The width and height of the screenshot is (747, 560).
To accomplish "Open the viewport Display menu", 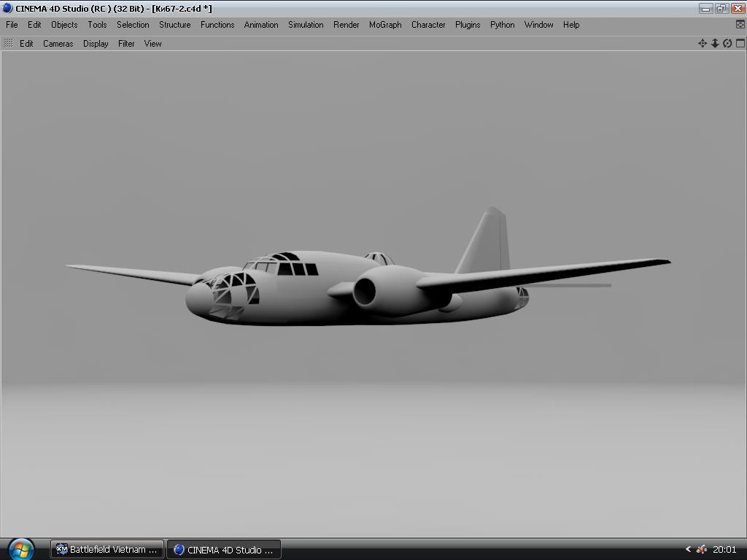I will (96, 44).
